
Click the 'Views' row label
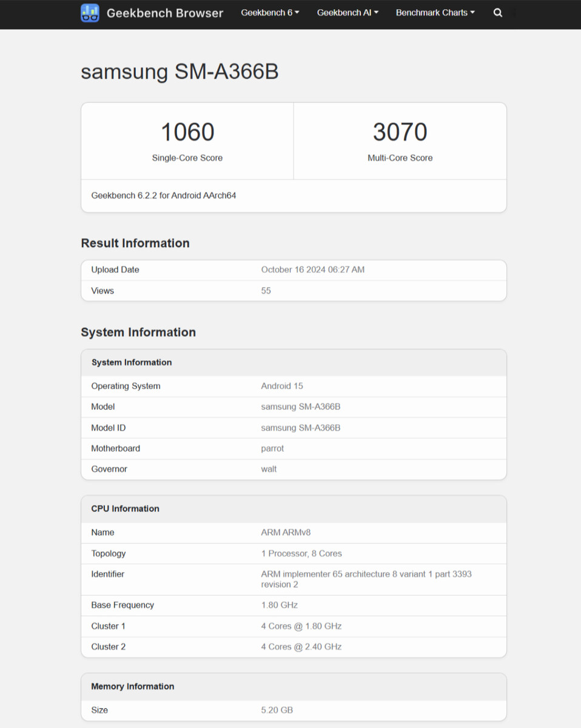(102, 291)
